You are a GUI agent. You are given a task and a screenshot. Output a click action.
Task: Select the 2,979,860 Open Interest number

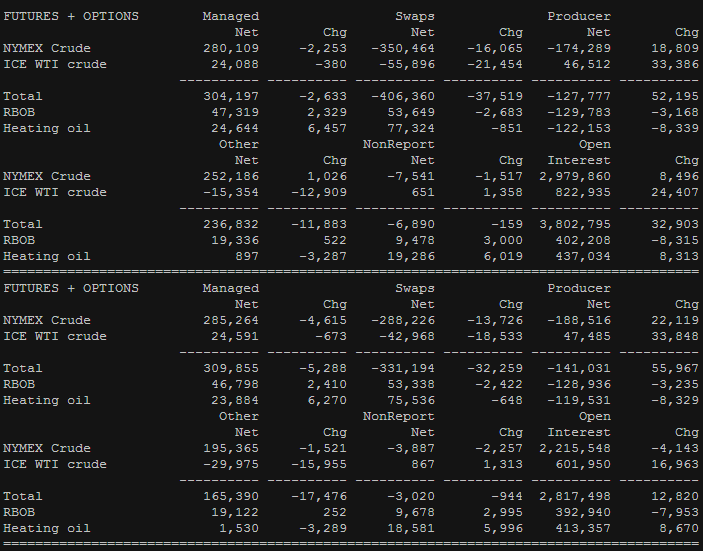pos(575,176)
